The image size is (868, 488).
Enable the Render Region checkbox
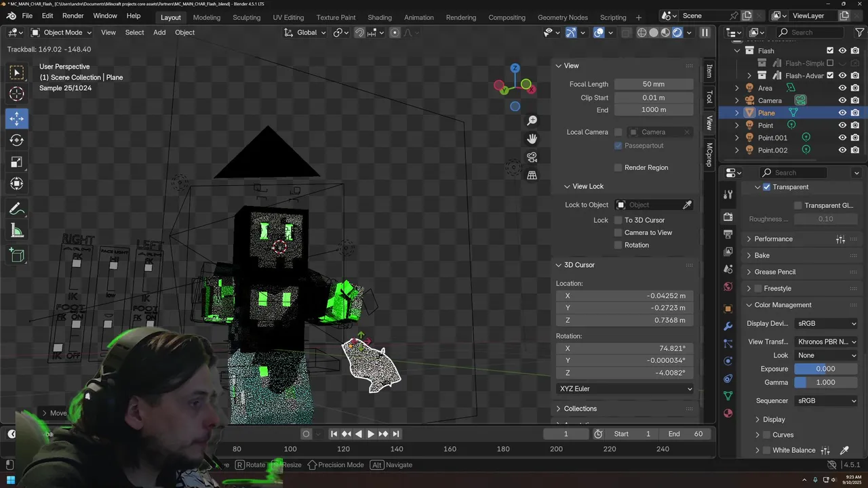click(x=618, y=167)
